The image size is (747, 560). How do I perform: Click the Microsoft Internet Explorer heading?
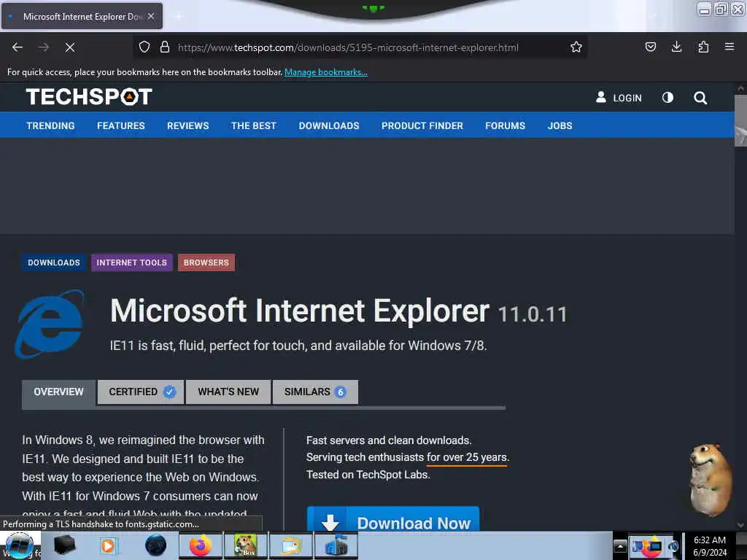point(300,311)
